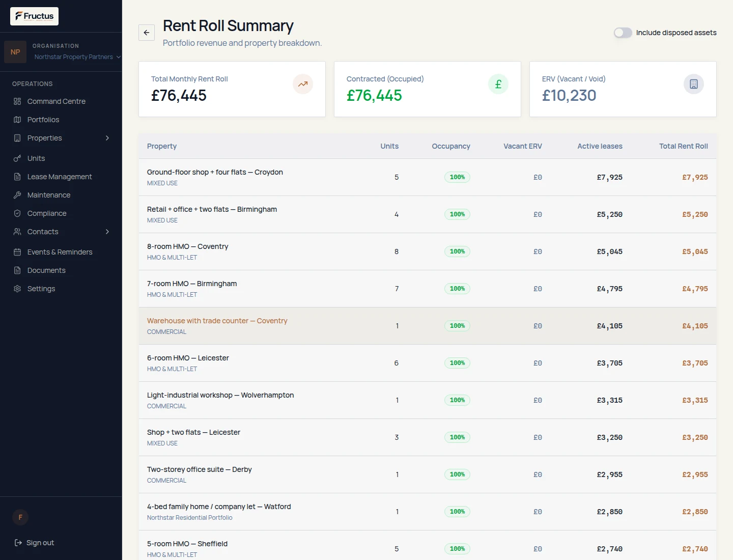
Task: Sort by Occupancy column header
Action: coord(451,146)
